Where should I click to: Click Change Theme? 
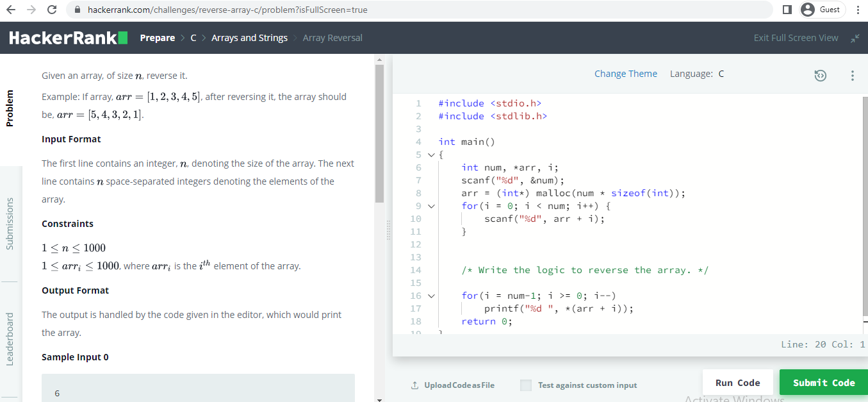tap(625, 74)
